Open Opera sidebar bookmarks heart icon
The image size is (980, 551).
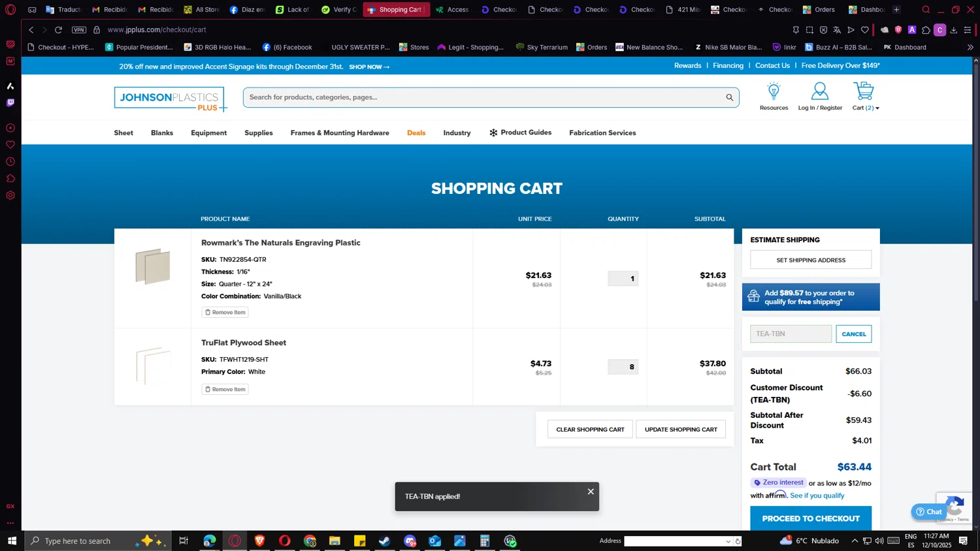(10, 144)
